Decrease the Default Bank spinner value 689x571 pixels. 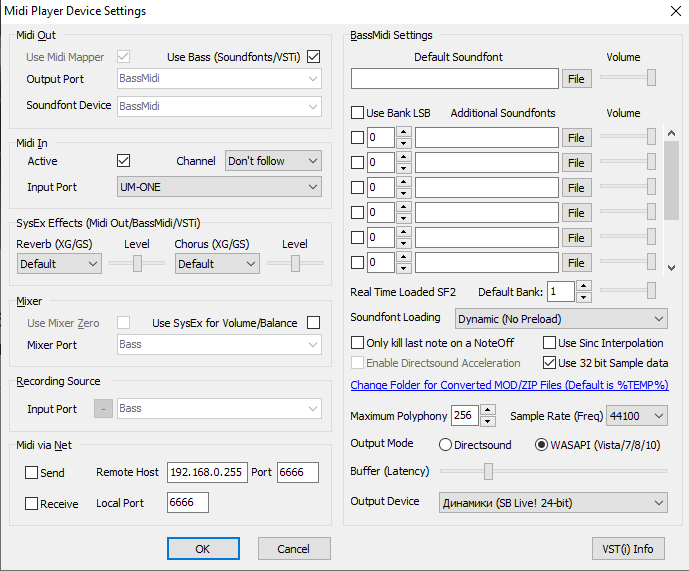[584, 296]
